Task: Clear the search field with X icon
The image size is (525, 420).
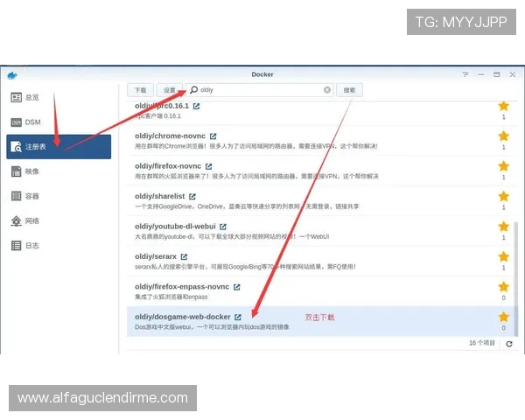Action: coord(327,90)
